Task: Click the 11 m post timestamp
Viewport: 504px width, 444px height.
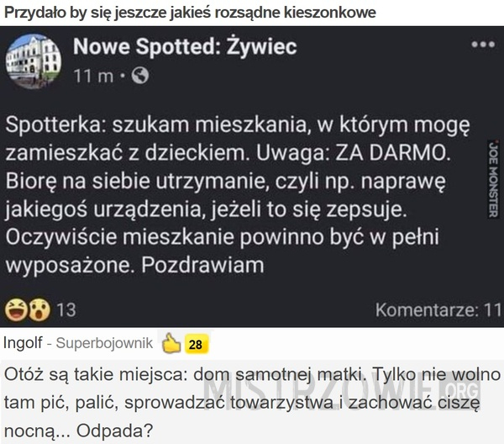Action: 93,77
